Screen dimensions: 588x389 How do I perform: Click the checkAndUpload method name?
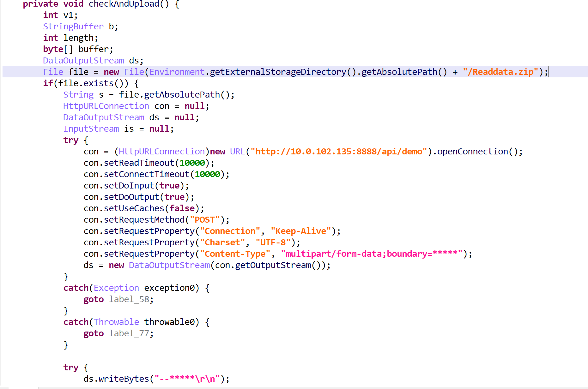124,4
